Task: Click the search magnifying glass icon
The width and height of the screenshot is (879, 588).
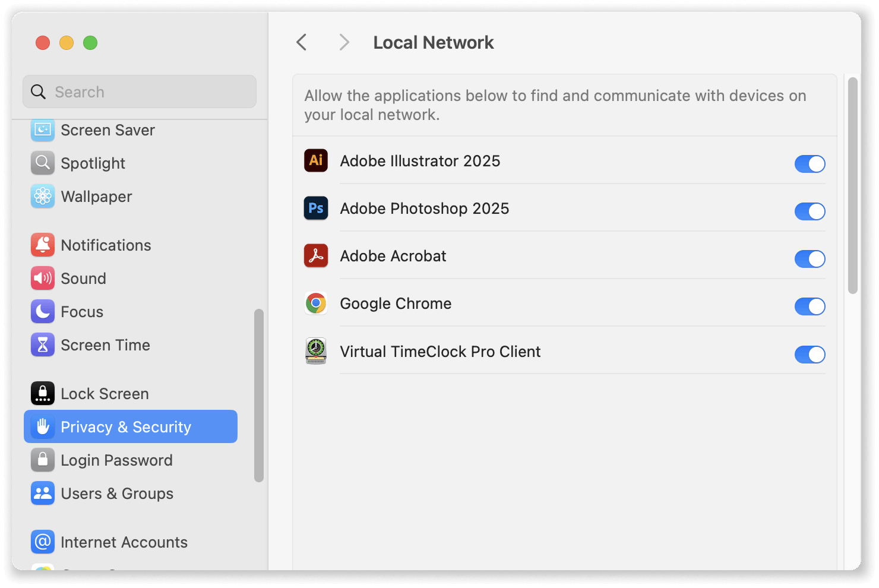Action: (x=38, y=91)
